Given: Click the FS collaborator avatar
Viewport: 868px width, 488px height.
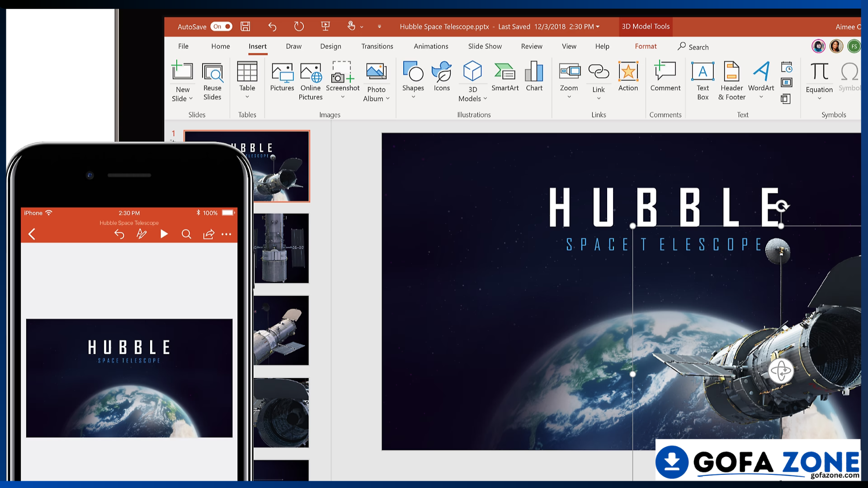Looking at the screenshot, I should (854, 47).
